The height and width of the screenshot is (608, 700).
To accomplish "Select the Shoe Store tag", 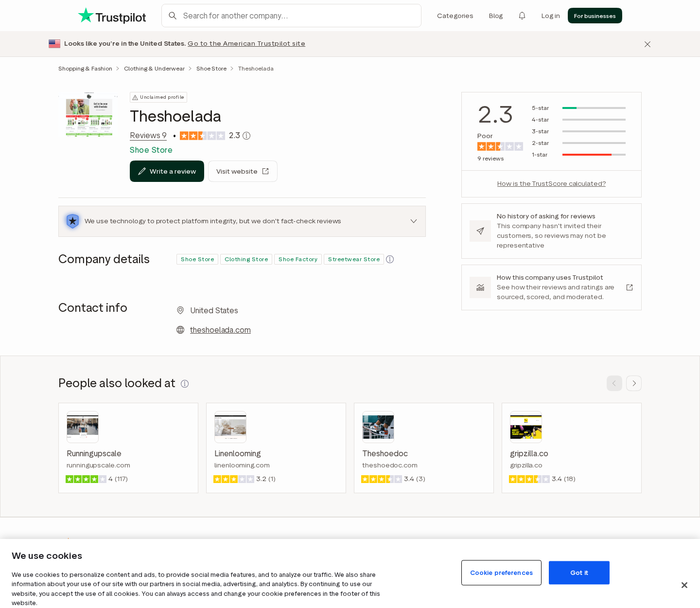I will (197, 259).
